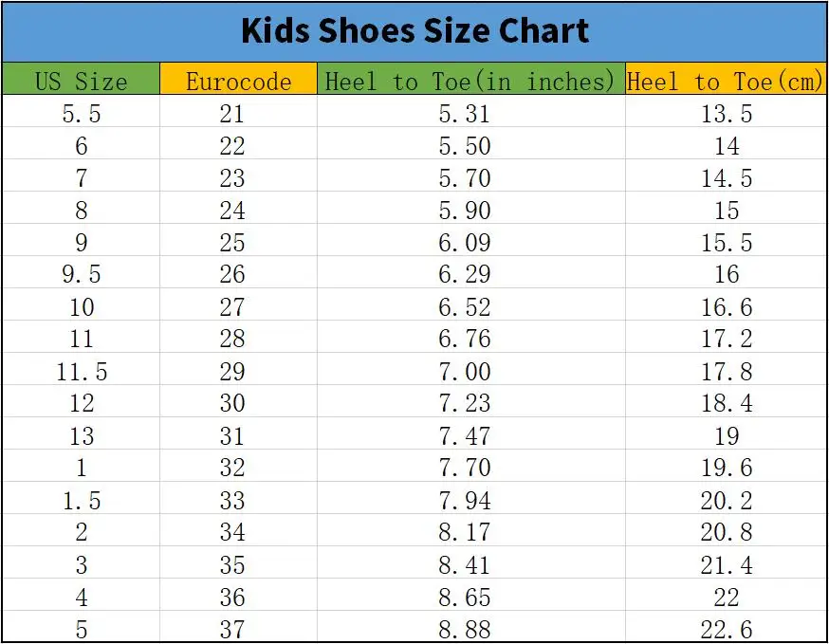The width and height of the screenshot is (829, 644).
Task: Click the Heel to Toe(in inches) header
Action: 470,81
